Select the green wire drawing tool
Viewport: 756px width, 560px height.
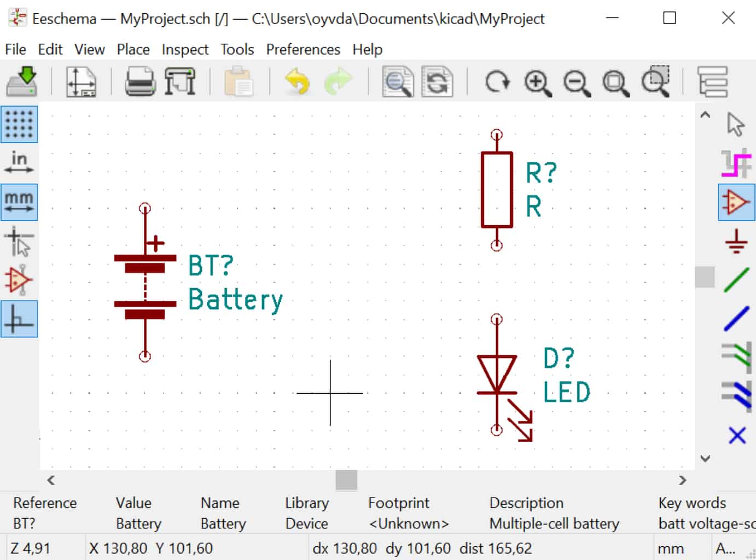tap(737, 281)
